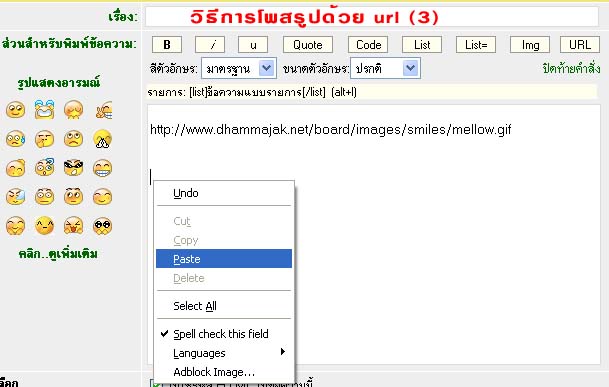
Task: Insert the thinking emoticon with hand on chin
Action: (44, 139)
